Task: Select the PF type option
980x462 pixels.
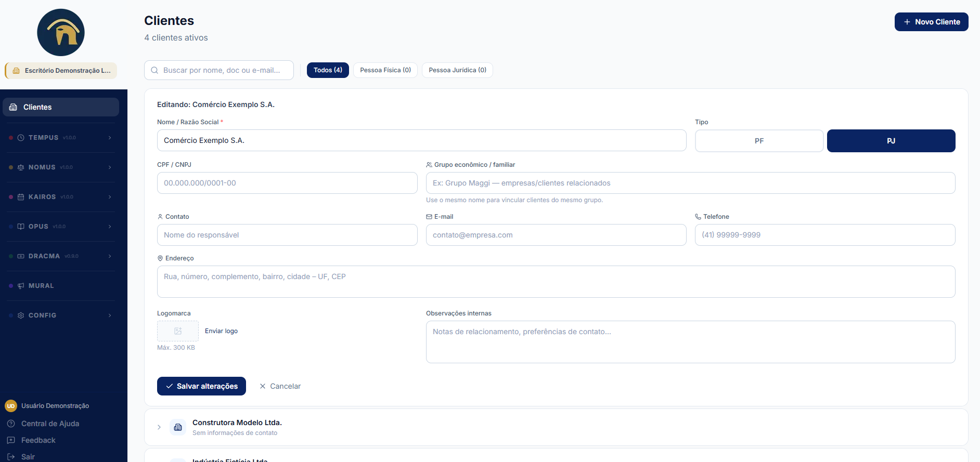Action: [x=759, y=141]
